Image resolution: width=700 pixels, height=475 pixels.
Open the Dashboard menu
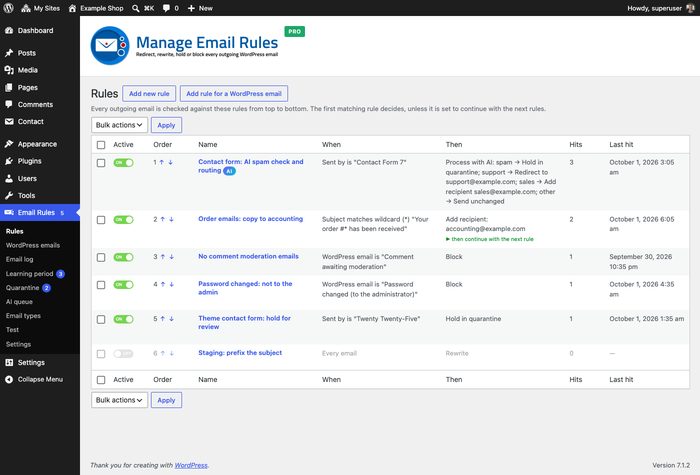click(40, 30)
